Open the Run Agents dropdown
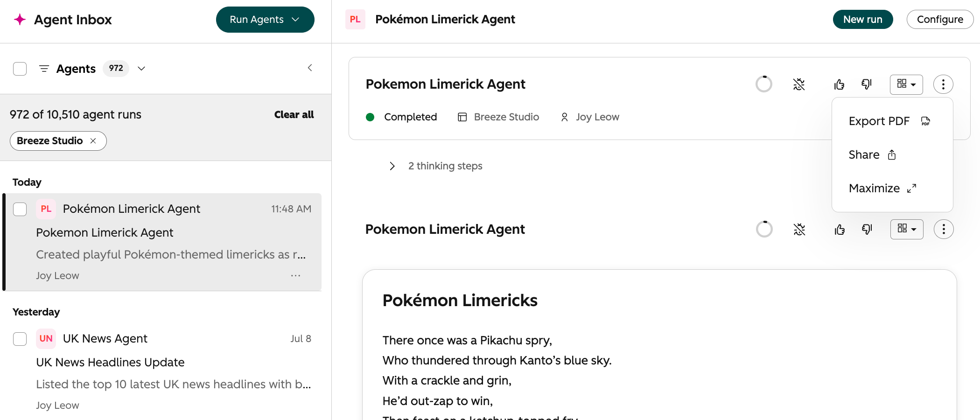This screenshot has height=420, width=980. [x=265, y=20]
